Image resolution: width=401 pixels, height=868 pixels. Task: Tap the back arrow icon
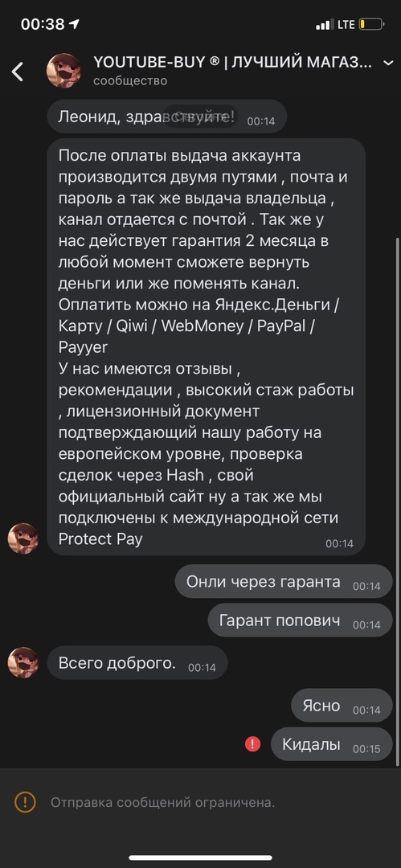(18, 72)
